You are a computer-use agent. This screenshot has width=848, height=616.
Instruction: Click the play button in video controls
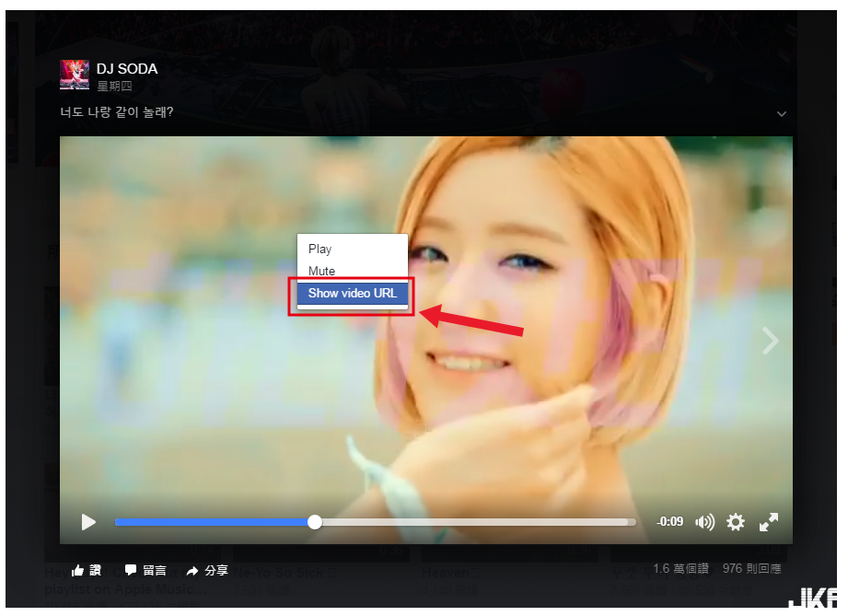click(88, 522)
